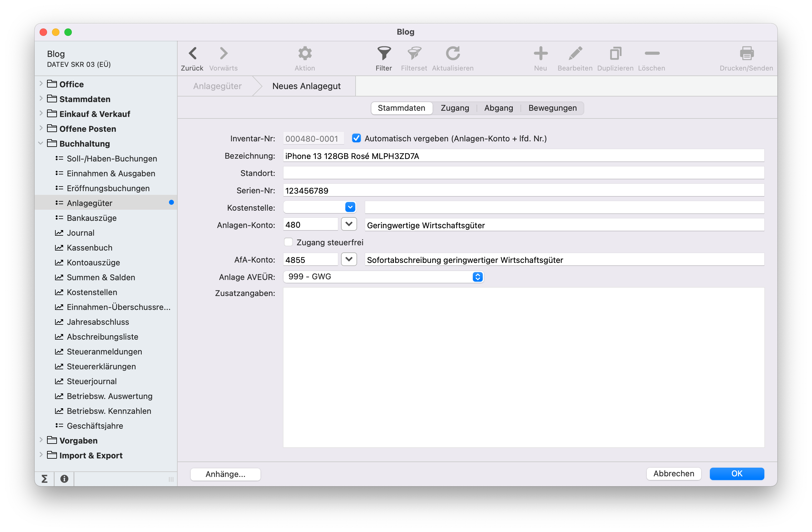Open the Anlagen-Konto dropdown arrow

[x=349, y=224]
